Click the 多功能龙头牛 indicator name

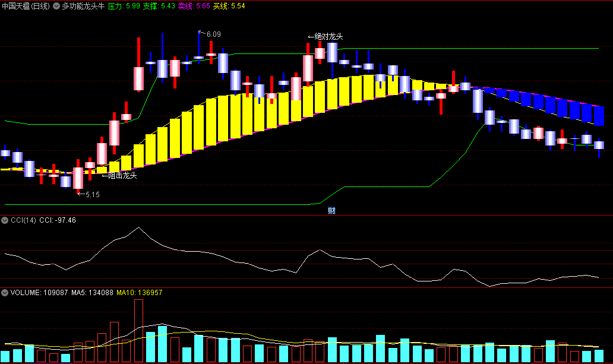pos(83,6)
